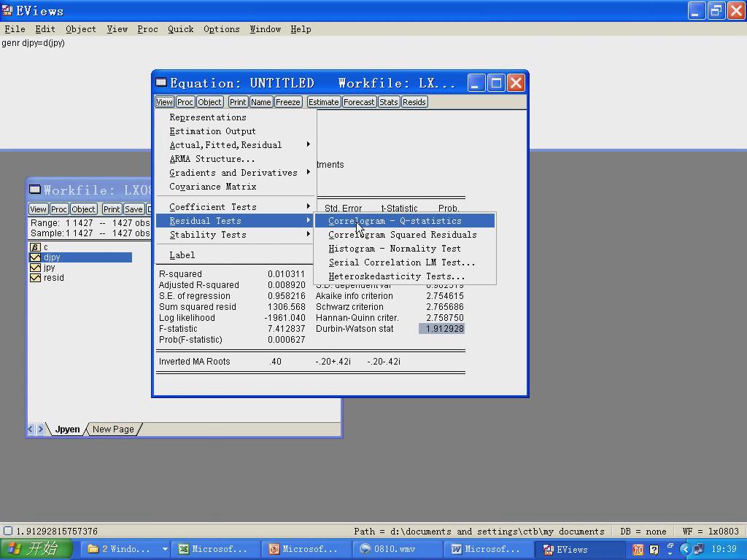Image resolution: width=747 pixels, height=560 pixels.
Task: Click the Workfile window Save button
Action: (133, 209)
